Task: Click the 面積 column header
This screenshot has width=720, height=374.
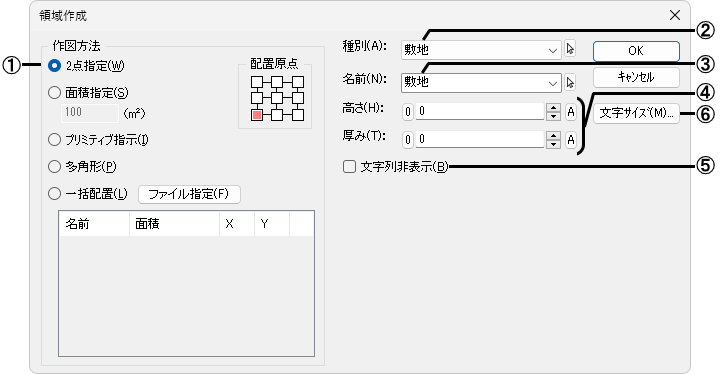Action: pos(174,224)
